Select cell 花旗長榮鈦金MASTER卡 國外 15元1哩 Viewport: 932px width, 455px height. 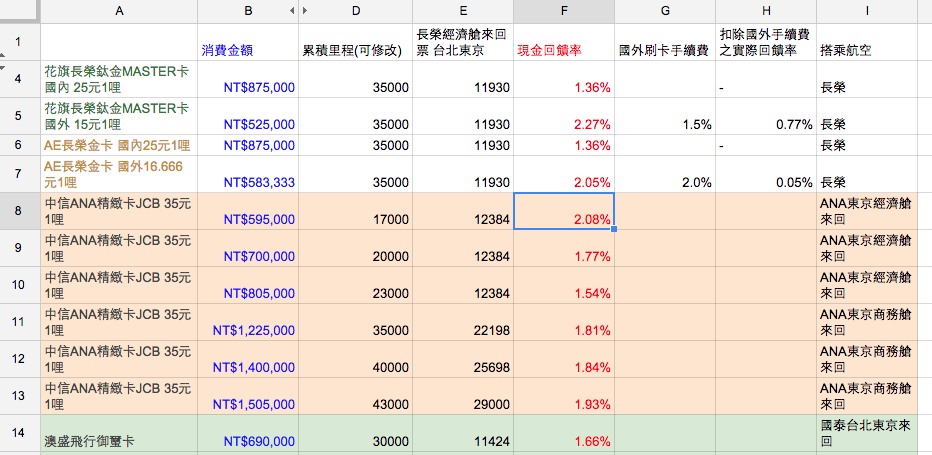coord(119,115)
